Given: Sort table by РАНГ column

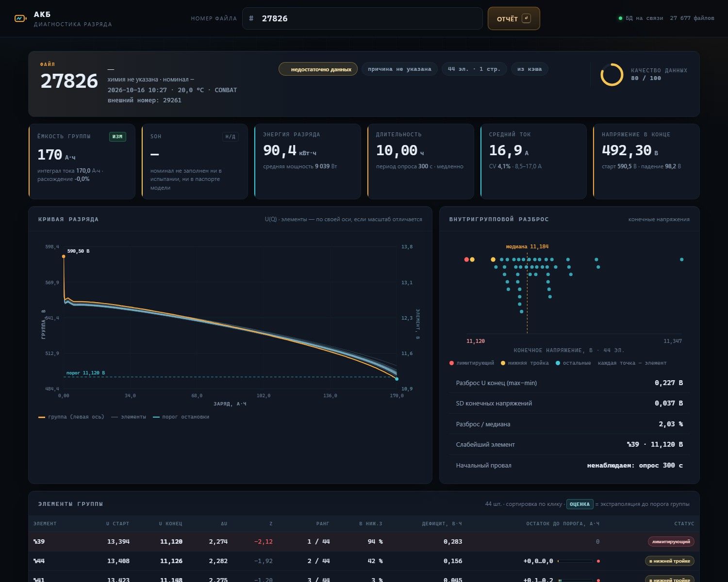Looking at the screenshot, I should 323,524.
